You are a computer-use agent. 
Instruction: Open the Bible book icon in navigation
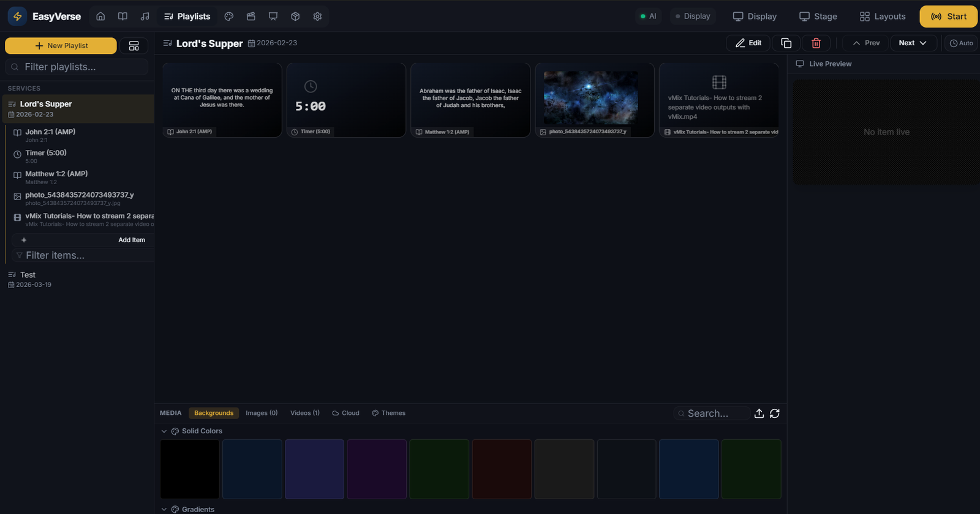(x=123, y=17)
